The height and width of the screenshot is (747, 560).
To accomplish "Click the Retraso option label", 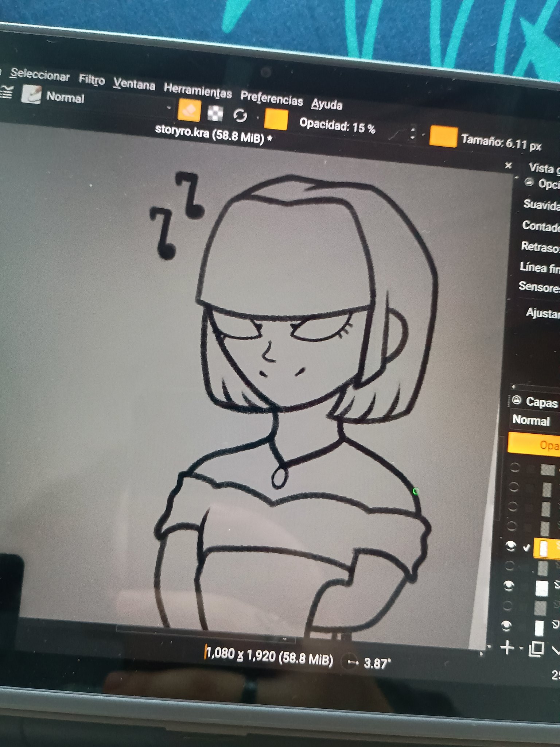I will (x=540, y=247).
